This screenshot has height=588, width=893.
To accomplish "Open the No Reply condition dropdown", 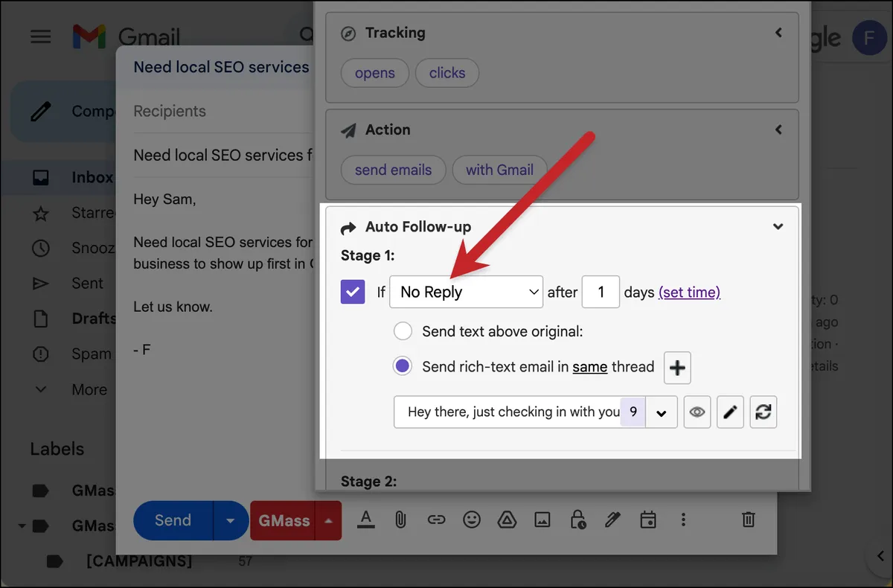I will (x=467, y=292).
